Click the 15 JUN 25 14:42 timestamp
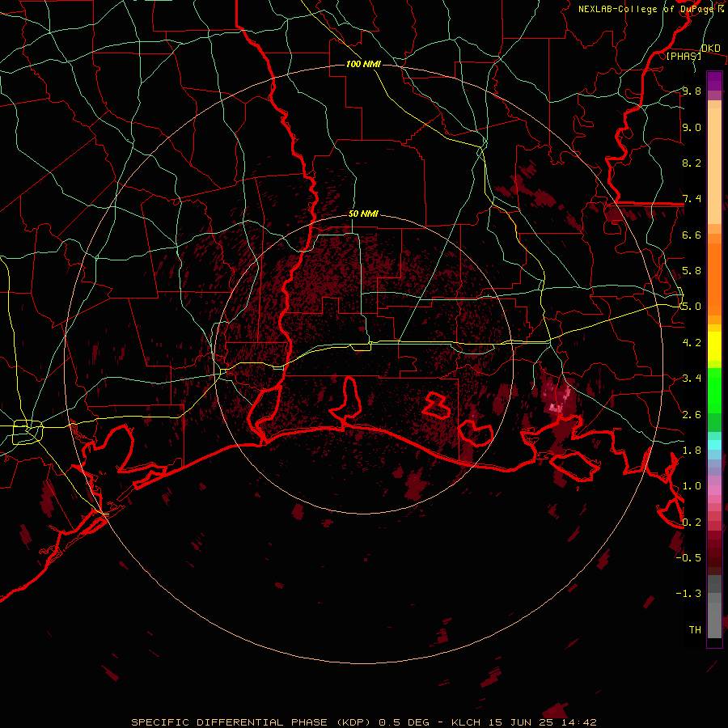Screen dimensions: 728x728 (x=542, y=722)
